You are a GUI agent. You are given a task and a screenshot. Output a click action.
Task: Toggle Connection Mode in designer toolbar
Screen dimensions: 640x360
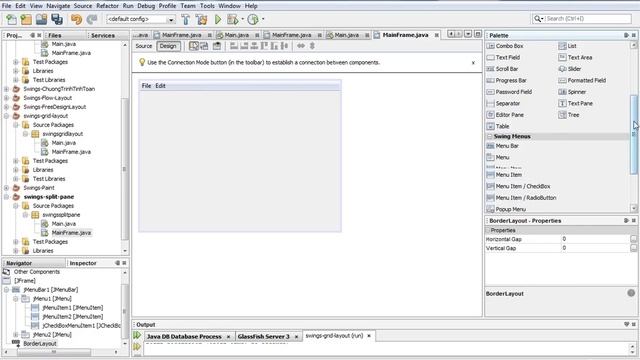pyautogui.click(x=204, y=46)
